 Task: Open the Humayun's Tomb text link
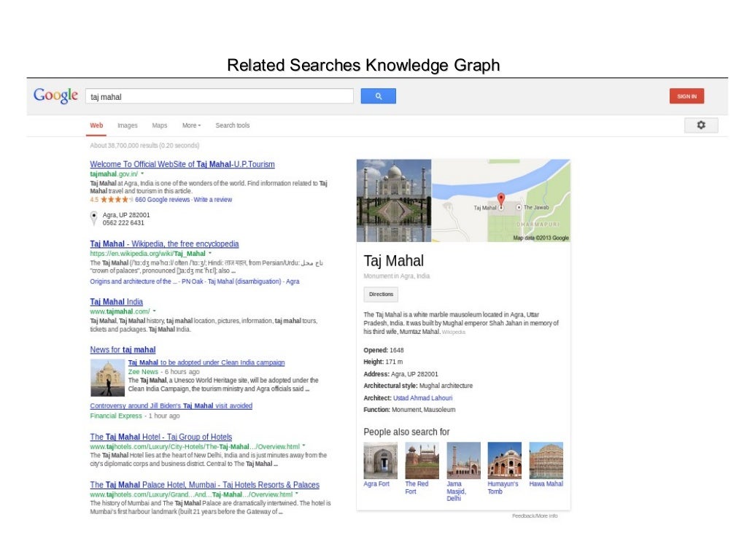pos(503,488)
